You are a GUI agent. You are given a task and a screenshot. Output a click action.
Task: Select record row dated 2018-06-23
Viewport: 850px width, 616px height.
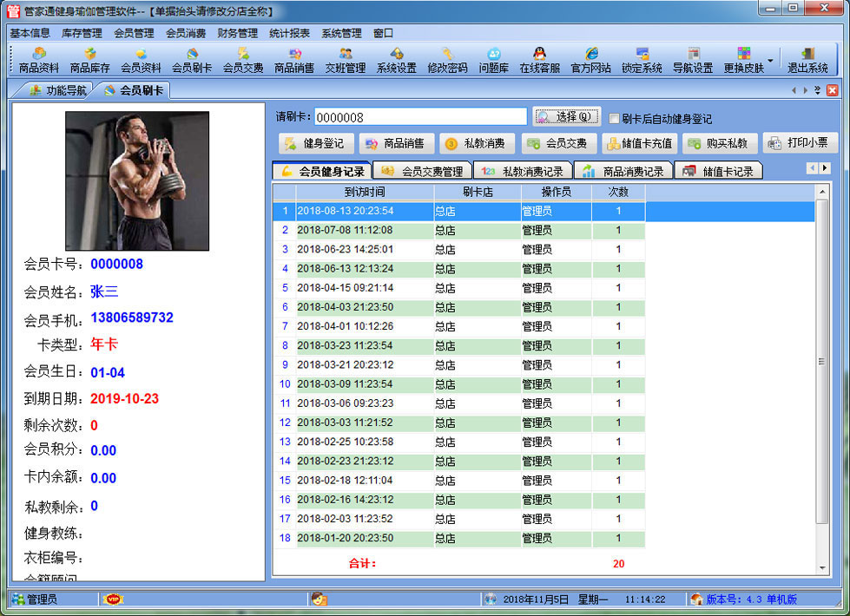click(365, 250)
